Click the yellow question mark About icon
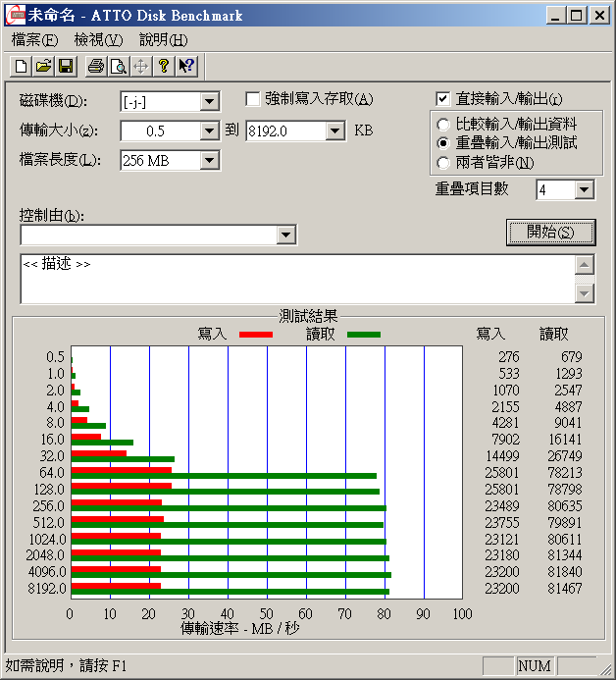 [x=164, y=67]
